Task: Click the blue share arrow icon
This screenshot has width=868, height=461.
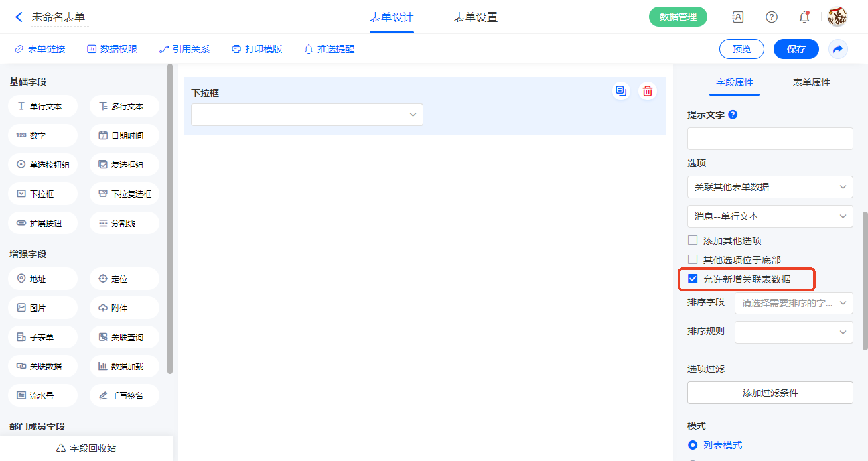Action: (838, 49)
